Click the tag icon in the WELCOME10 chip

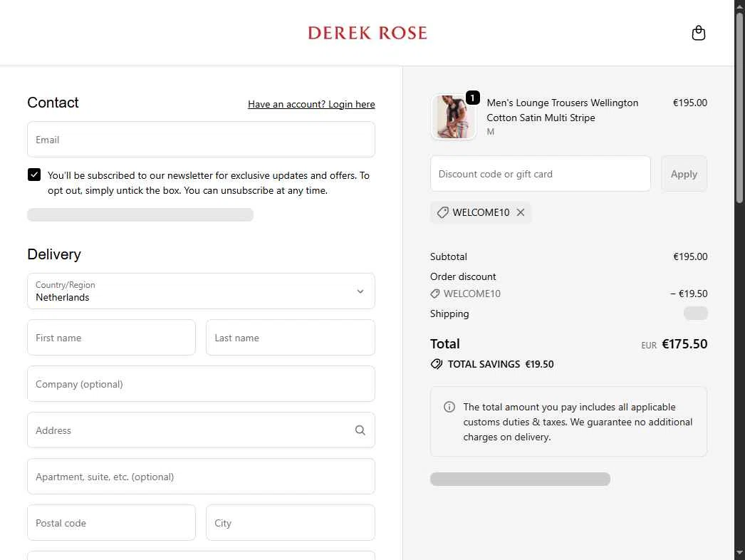click(442, 212)
